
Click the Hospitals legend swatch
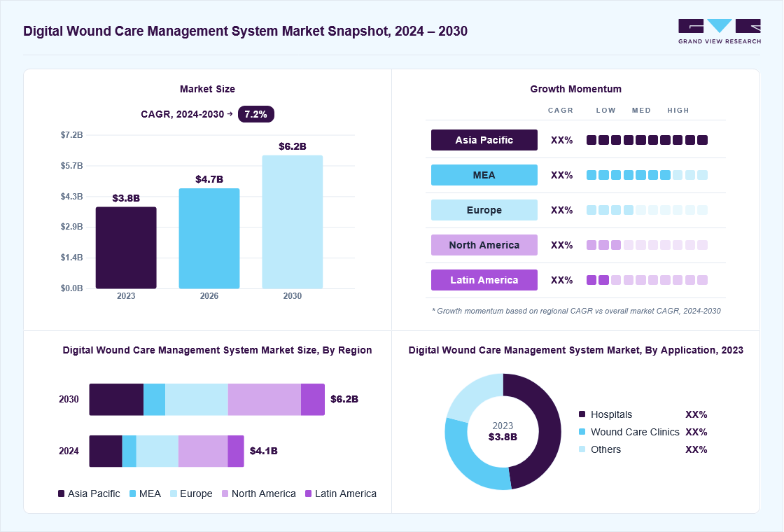[582, 414]
